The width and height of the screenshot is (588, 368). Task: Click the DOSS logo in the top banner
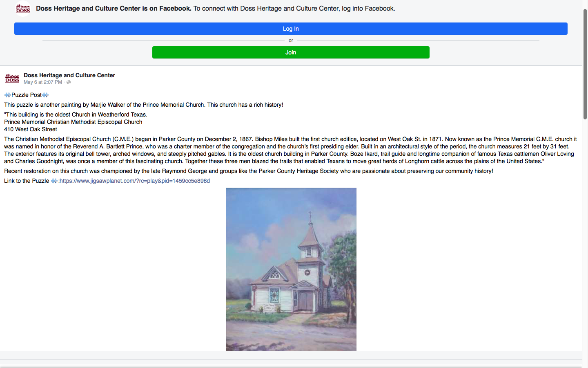point(22,8)
